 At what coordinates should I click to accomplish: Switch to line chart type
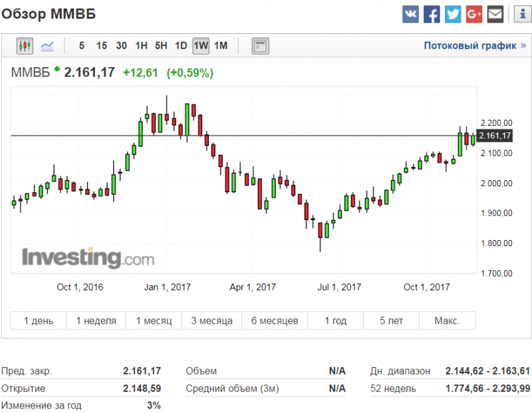point(47,46)
